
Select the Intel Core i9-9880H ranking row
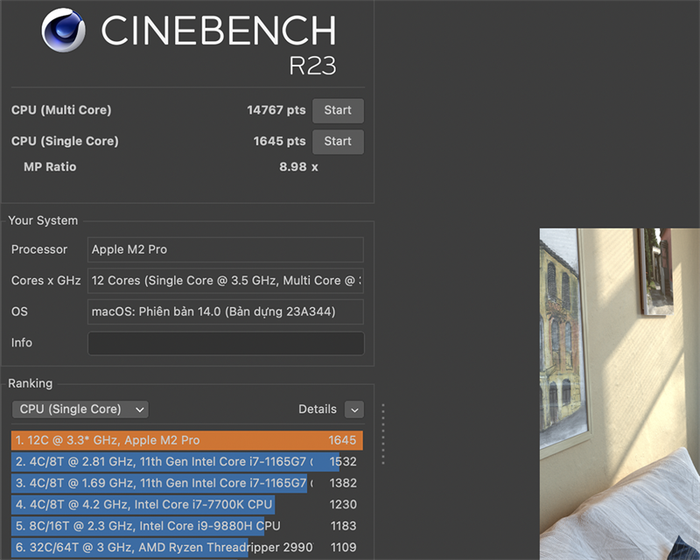click(187, 526)
